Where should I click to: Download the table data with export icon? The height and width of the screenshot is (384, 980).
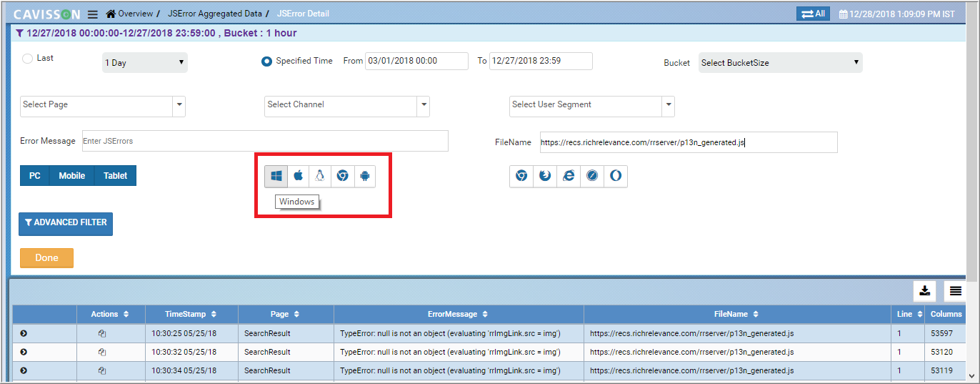pyautogui.click(x=924, y=291)
